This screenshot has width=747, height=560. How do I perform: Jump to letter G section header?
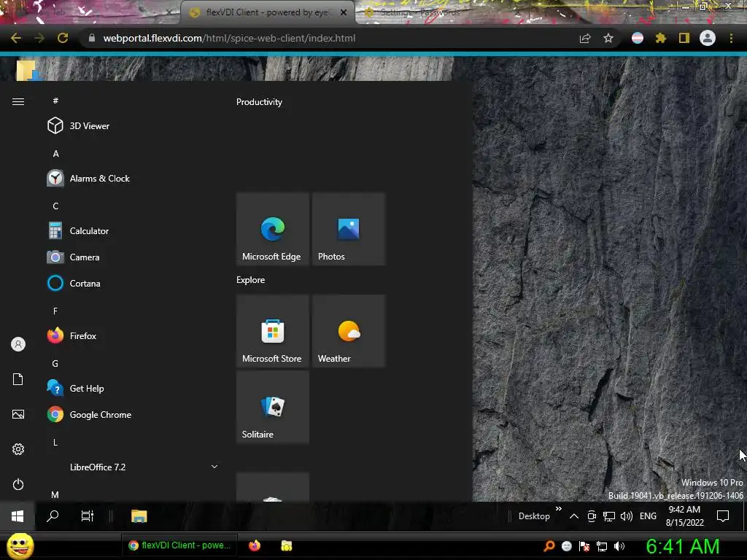[55, 364]
